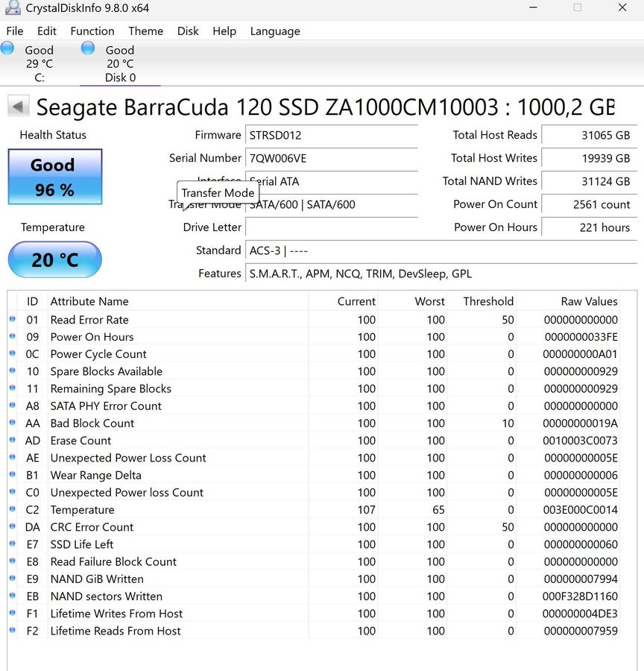The width and height of the screenshot is (644, 671).
Task: Click Power On Hours value 221 hours
Action: 590,227
